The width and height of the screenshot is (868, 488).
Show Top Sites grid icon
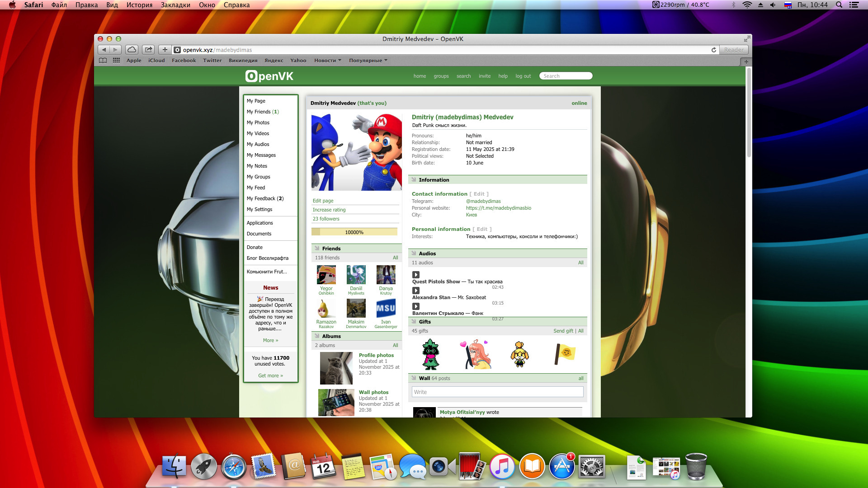point(116,61)
